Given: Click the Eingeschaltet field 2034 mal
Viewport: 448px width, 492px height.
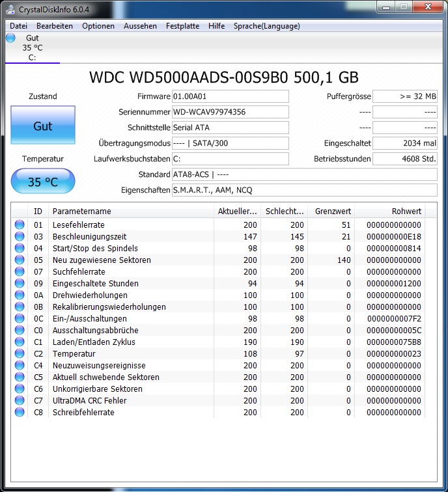Looking at the screenshot, I should click(405, 143).
